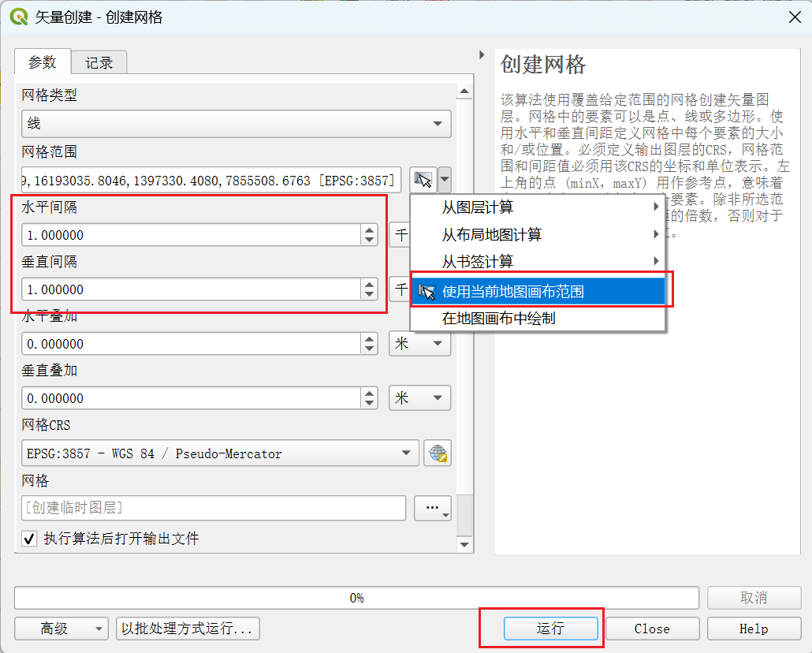Increase horizontal spacing with spinner arrows
This screenshot has width=812, height=653.
[369, 230]
